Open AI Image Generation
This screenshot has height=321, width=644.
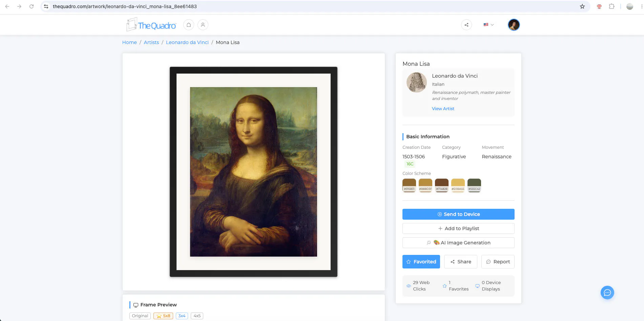[x=458, y=243]
